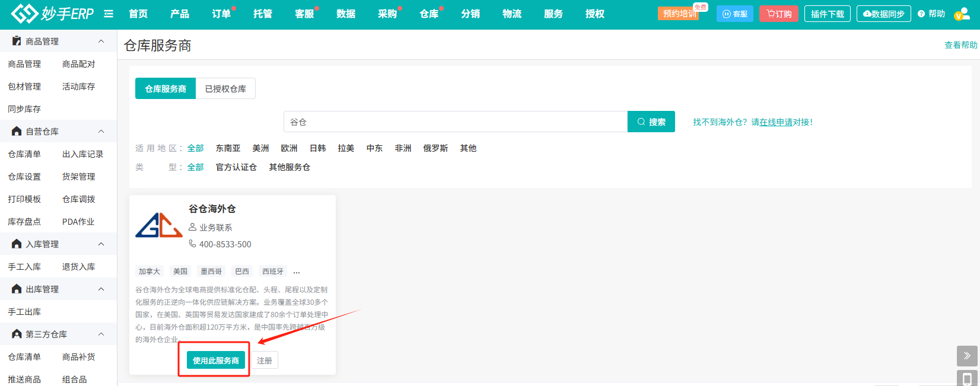Collapse the 商品管理 sidebar section
980x386 pixels.
coord(101,41)
